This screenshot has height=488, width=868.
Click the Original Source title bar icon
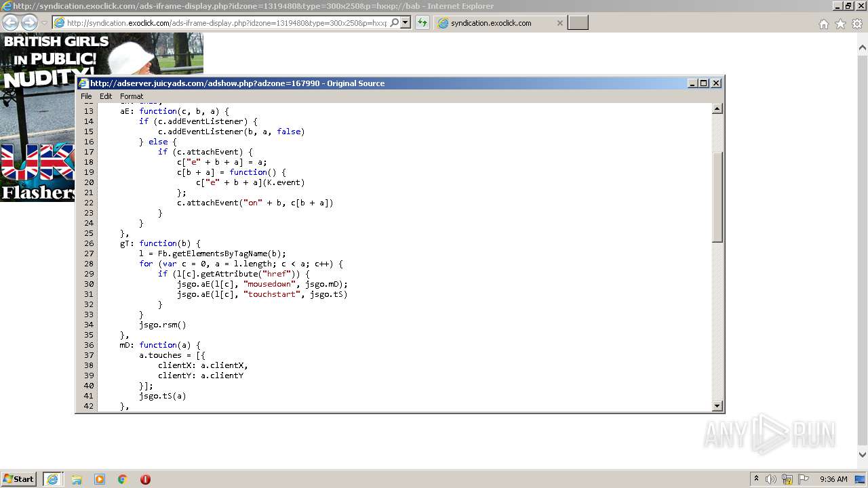point(83,83)
